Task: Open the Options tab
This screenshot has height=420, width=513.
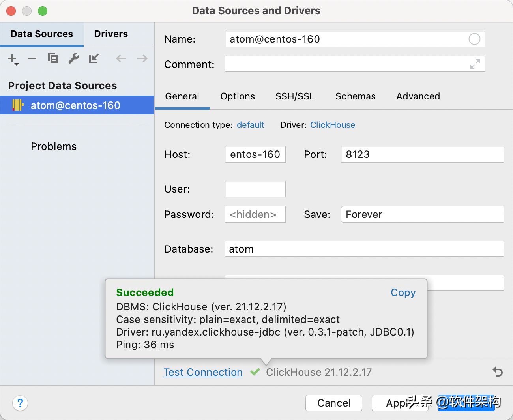Action: 238,96
